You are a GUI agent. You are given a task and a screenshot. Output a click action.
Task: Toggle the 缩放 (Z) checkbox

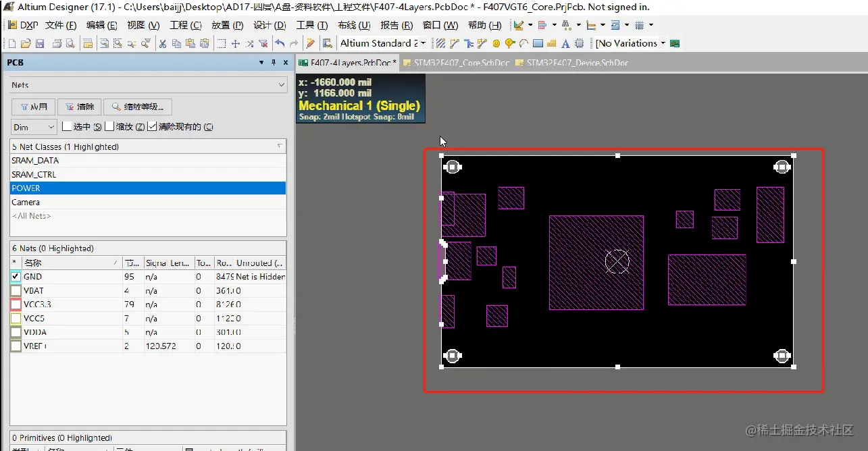[x=109, y=126]
